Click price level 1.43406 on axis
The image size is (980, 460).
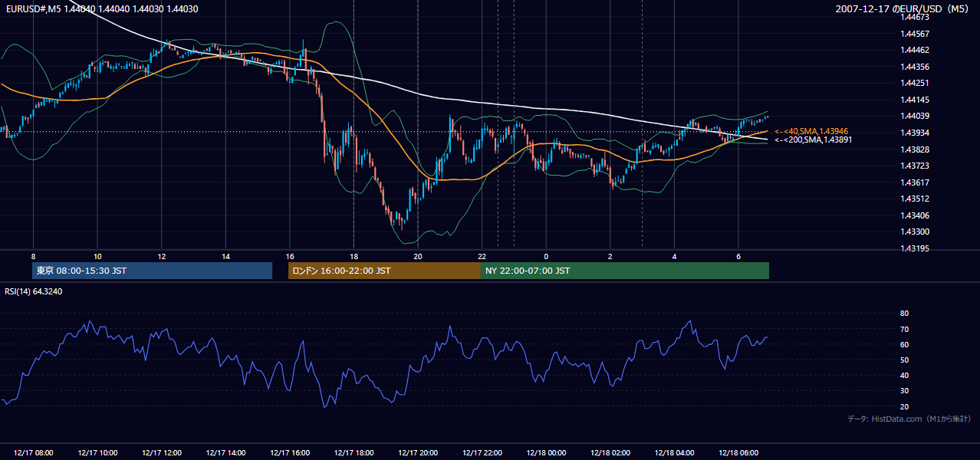913,215
